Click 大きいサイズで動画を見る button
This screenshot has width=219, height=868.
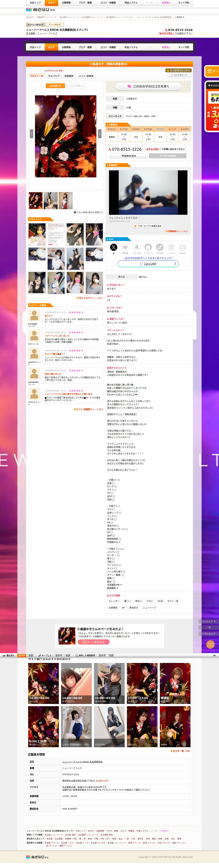148,226
